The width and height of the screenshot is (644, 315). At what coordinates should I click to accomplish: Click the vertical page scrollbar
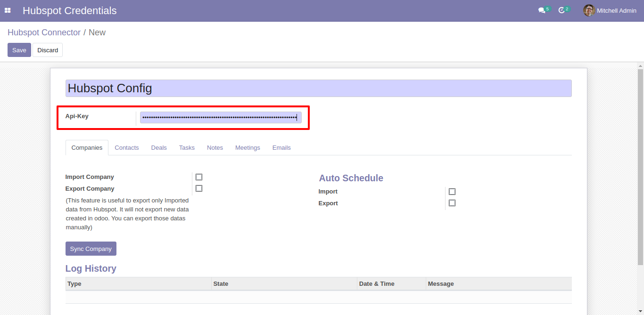pos(640,167)
